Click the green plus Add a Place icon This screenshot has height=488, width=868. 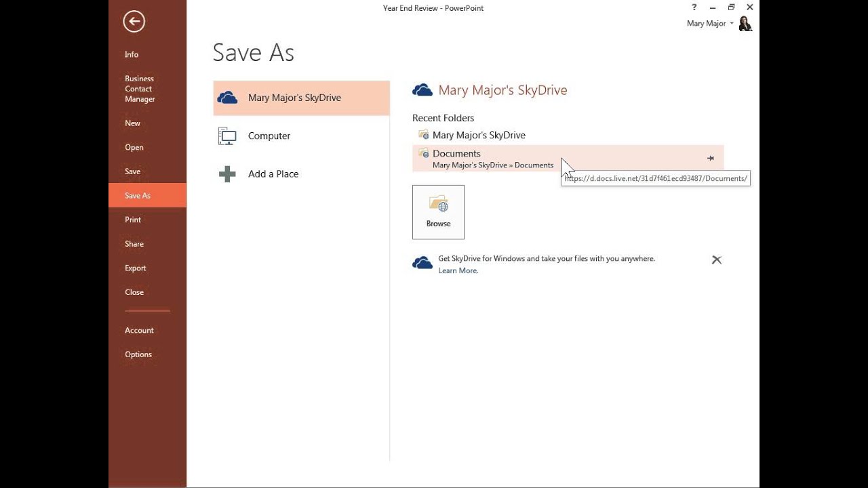(227, 174)
